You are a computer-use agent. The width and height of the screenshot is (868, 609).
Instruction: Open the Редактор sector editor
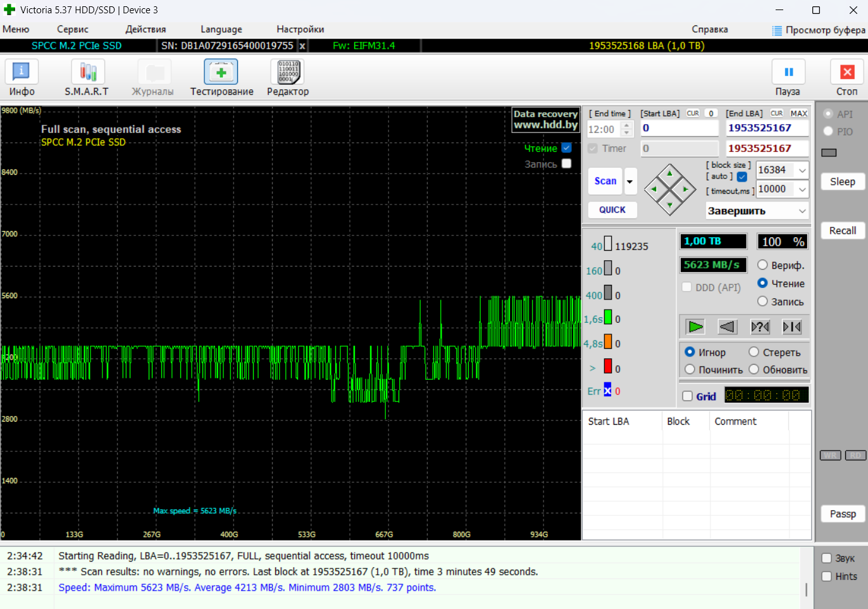288,72
